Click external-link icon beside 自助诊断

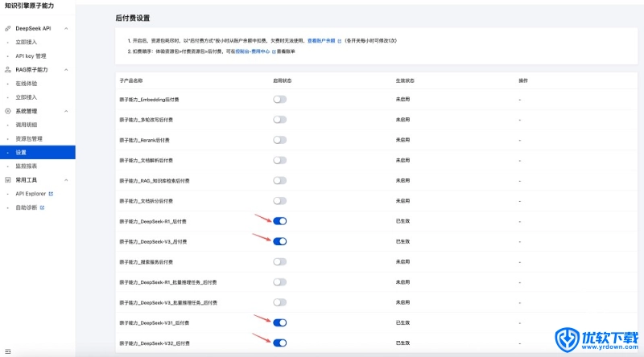click(x=42, y=207)
